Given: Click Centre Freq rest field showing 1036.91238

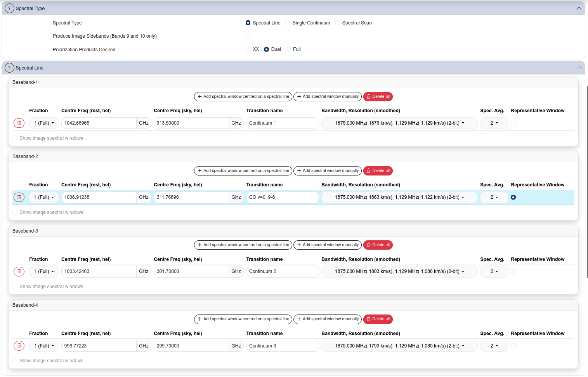Looking at the screenshot, I should point(99,197).
